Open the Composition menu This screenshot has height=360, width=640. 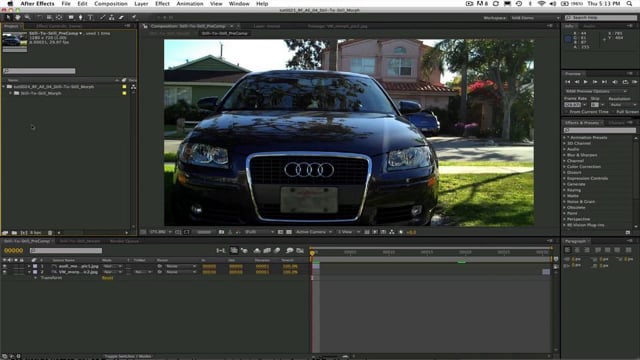pos(111,4)
